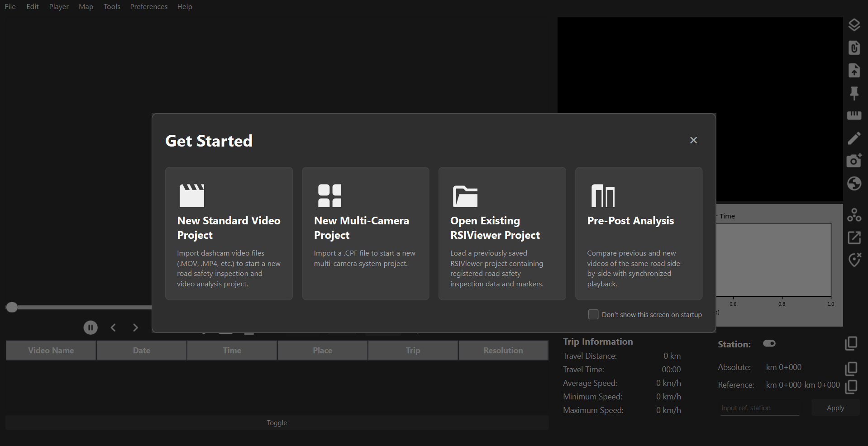
Task: Pause playback with the pause button
Action: [x=91, y=327]
